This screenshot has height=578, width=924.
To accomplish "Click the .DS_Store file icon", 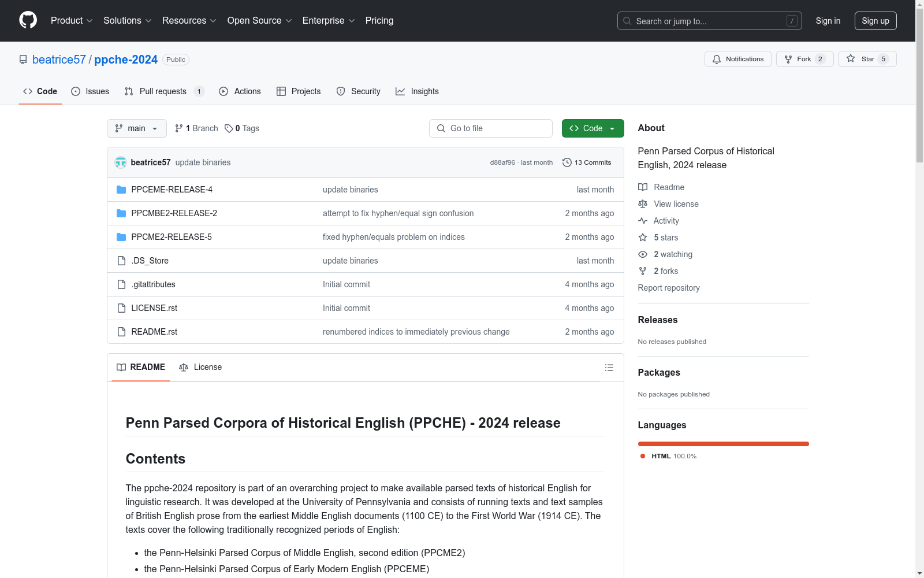I will coord(121,261).
